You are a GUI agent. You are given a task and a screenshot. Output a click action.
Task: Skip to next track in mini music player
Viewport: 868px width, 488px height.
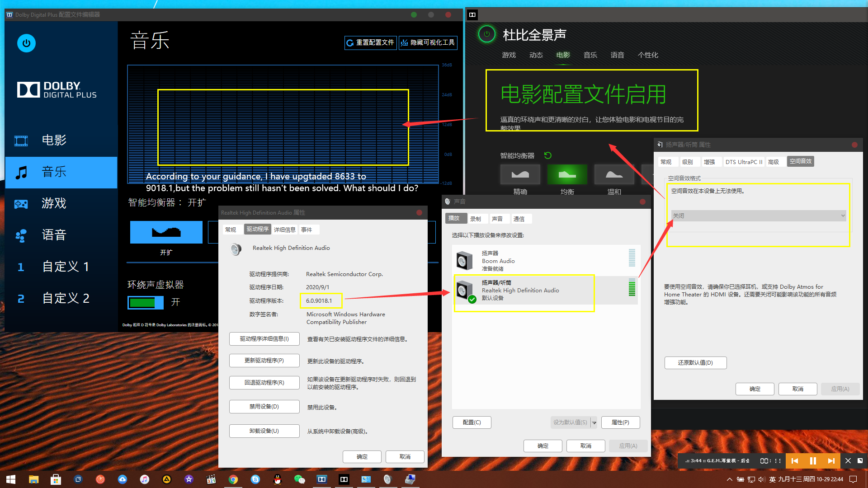(x=831, y=461)
